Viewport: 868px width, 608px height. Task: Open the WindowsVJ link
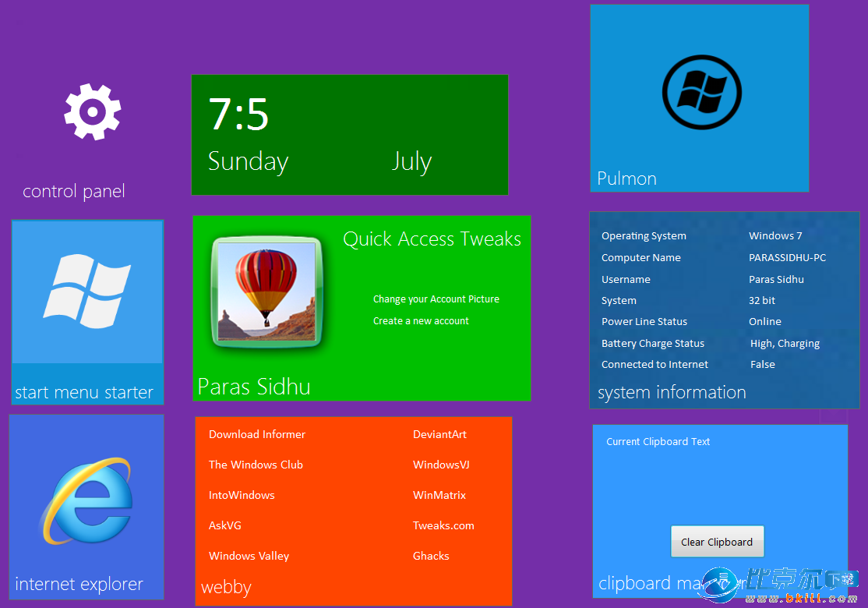tap(441, 465)
